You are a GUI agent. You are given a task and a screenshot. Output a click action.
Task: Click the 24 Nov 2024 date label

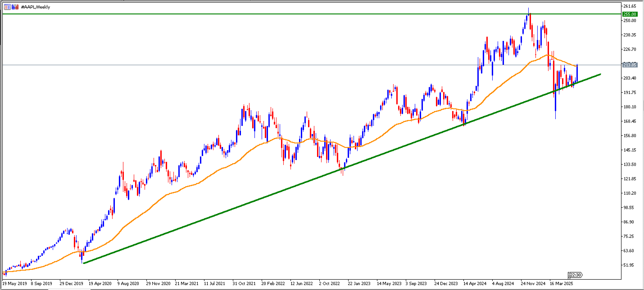(x=533, y=284)
